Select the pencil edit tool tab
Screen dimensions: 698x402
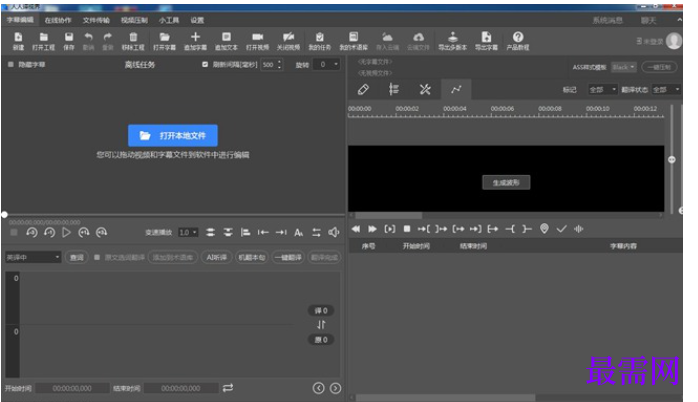point(363,89)
